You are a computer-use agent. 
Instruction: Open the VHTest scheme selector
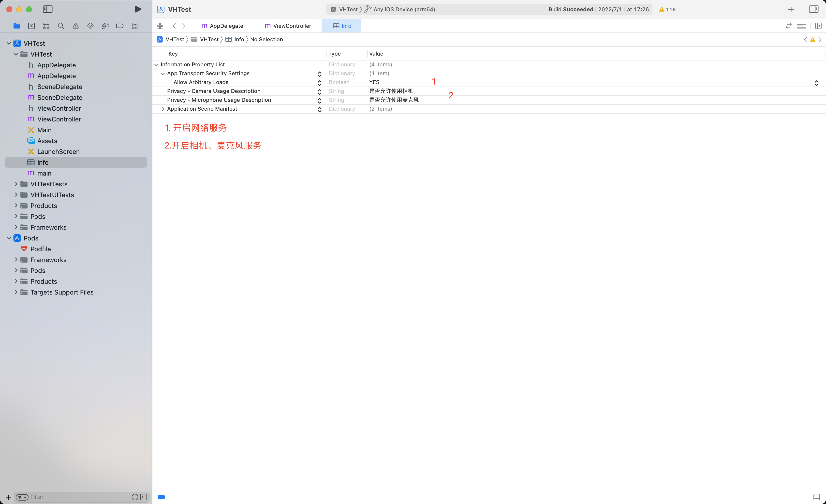click(x=344, y=9)
